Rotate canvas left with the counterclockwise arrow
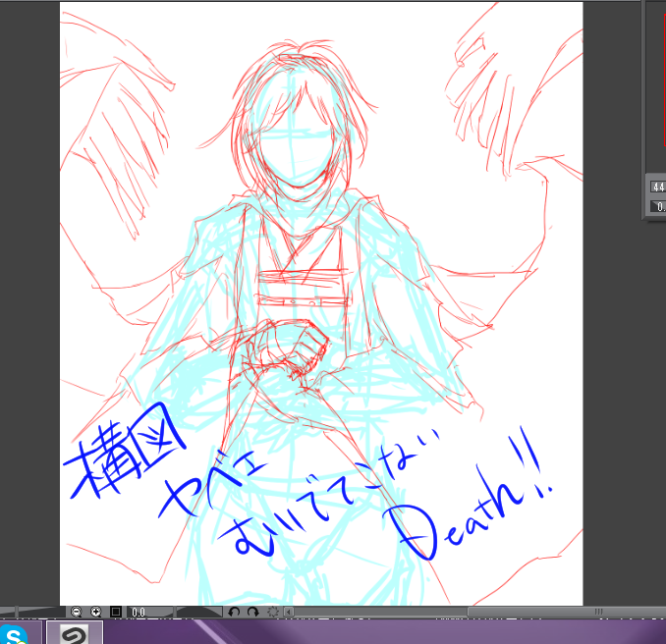This screenshot has width=666, height=644. tap(234, 612)
